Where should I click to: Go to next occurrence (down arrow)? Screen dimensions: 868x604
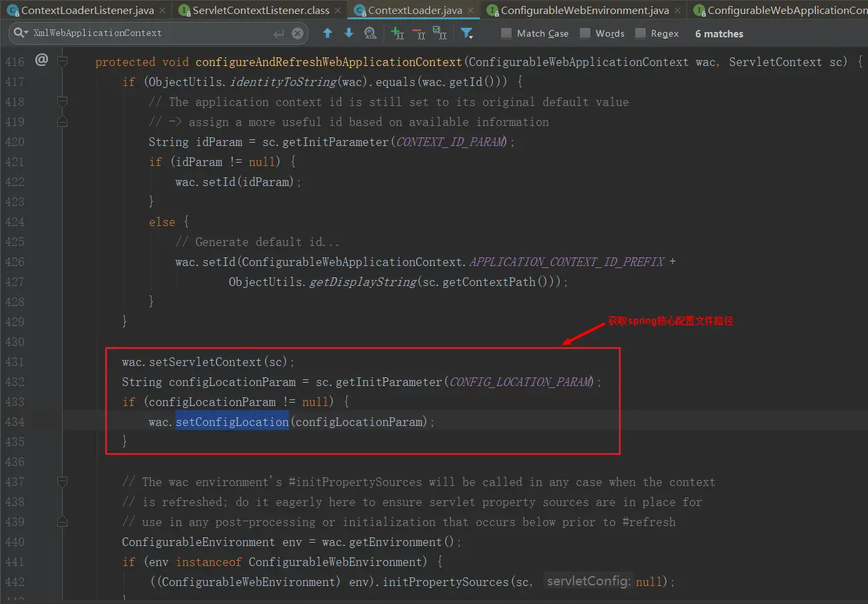349,33
